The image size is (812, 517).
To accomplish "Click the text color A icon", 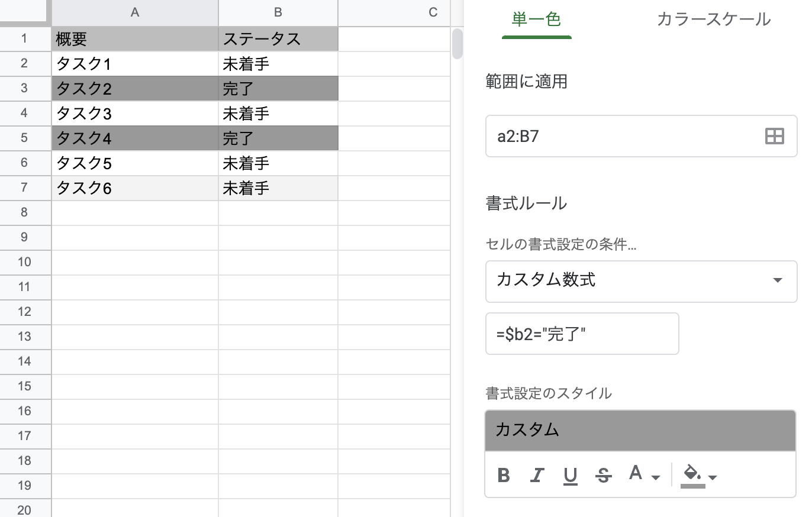I will coord(636,473).
